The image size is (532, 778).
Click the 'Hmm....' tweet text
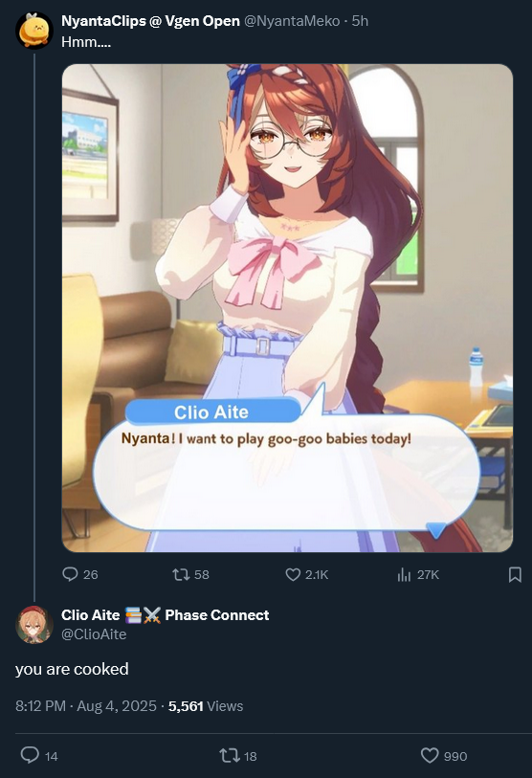coord(86,42)
